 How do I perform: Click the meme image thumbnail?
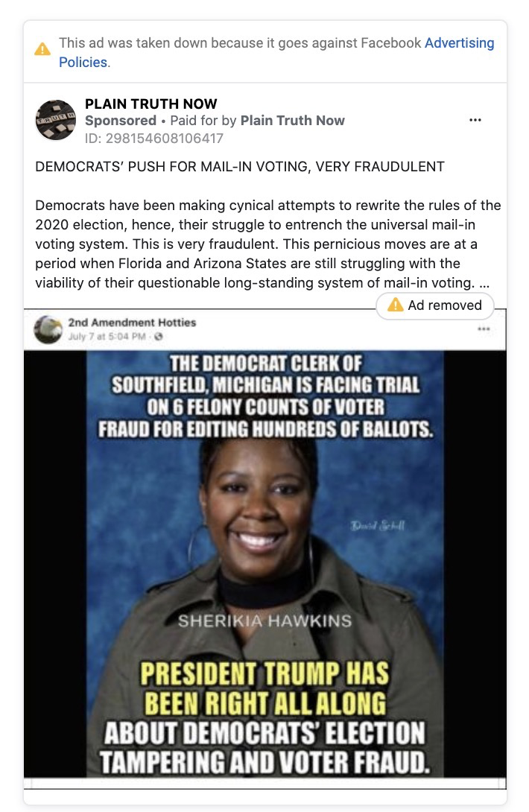(264, 565)
